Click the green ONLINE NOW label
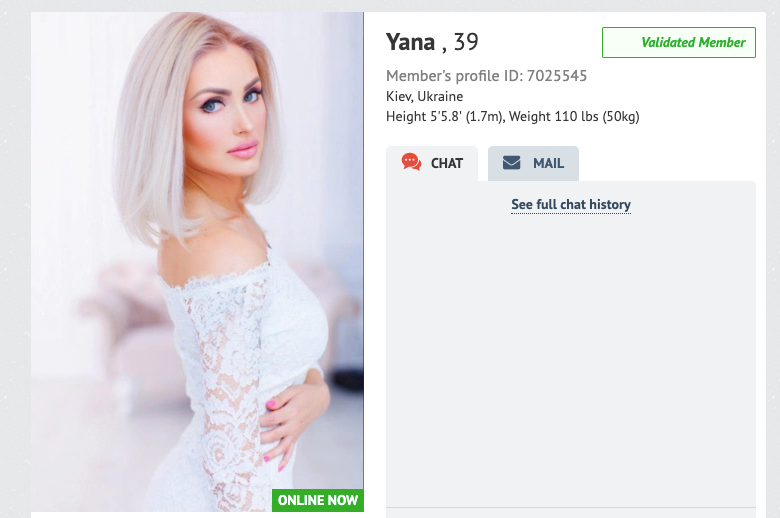Viewport: 780px width, 518px height. pos(318,500)
